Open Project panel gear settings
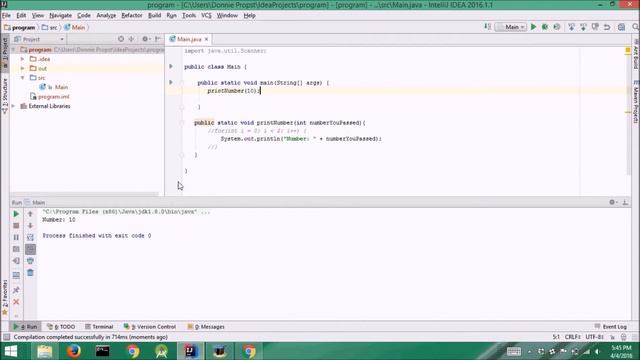Image resolution: width=640 pixels, height=360 pixels. pyautogui.click(x=145, y=39)
